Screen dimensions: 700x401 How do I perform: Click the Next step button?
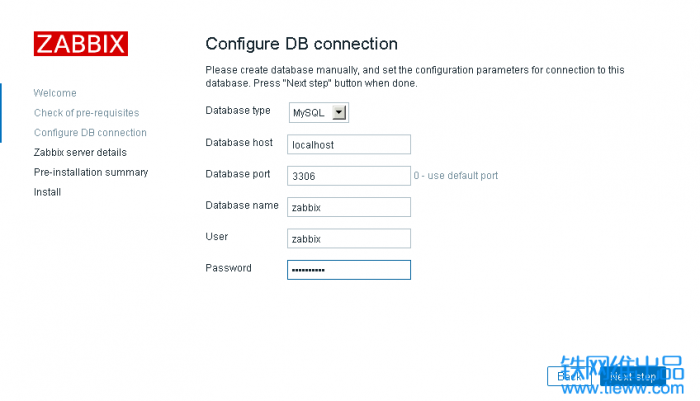[633, 376]
